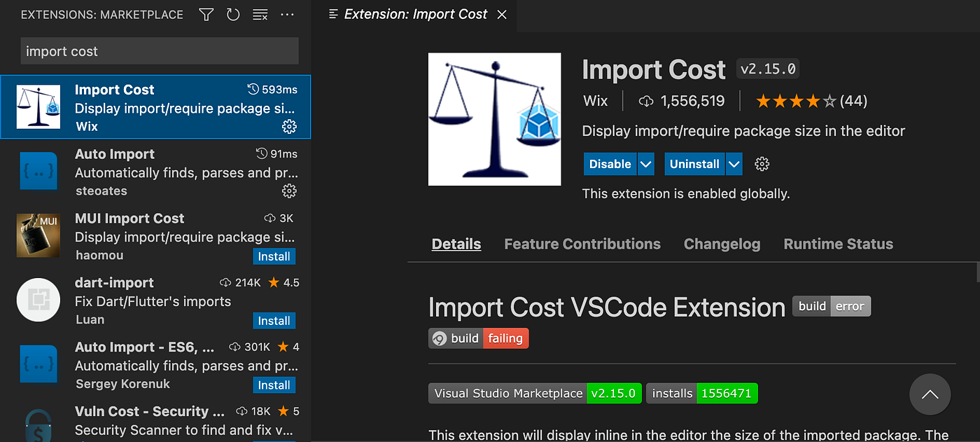Screen dimensions: 980x442
Task: Click the Disable button
Action: coord(610,164)
